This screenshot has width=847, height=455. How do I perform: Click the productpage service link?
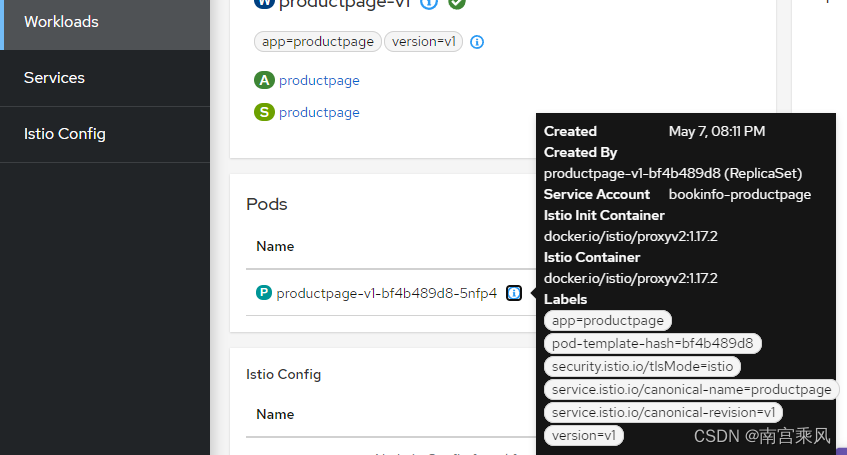[319, 113]
